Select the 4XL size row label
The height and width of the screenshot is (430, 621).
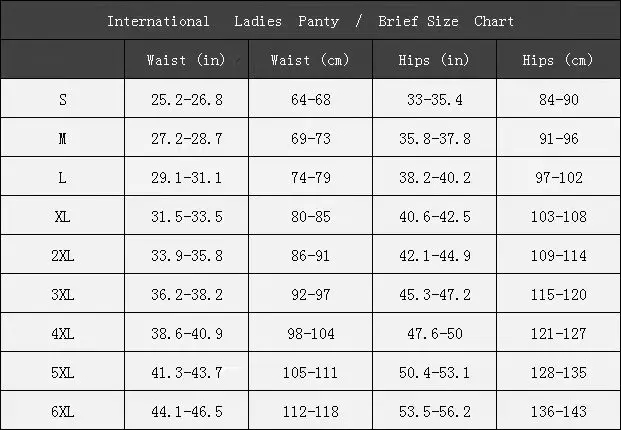63,334
